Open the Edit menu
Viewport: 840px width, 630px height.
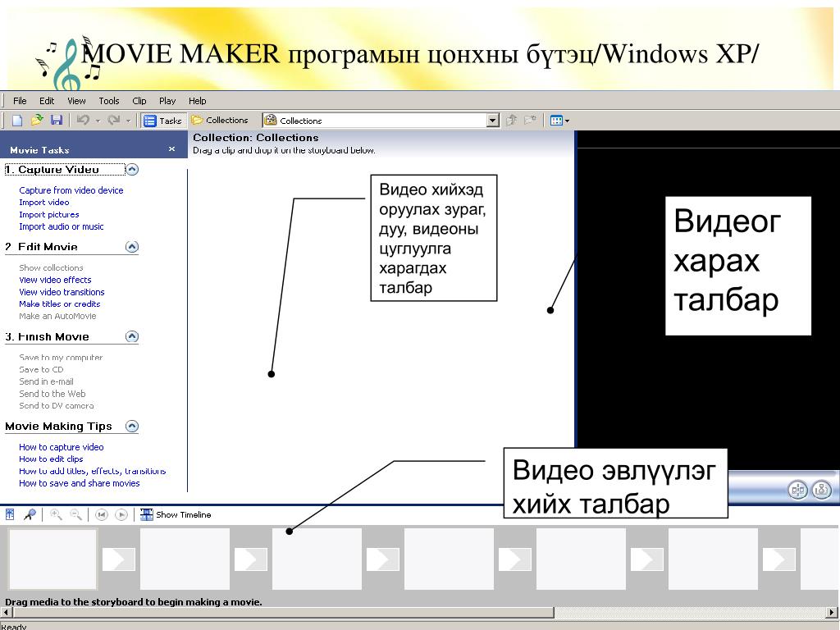point(47,101)
